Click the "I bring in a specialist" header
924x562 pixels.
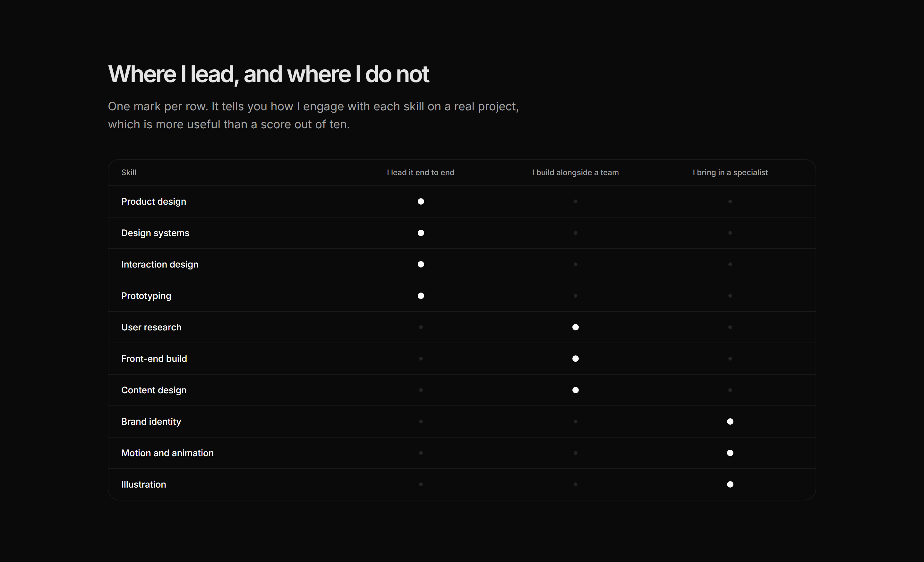coord(730,173)
